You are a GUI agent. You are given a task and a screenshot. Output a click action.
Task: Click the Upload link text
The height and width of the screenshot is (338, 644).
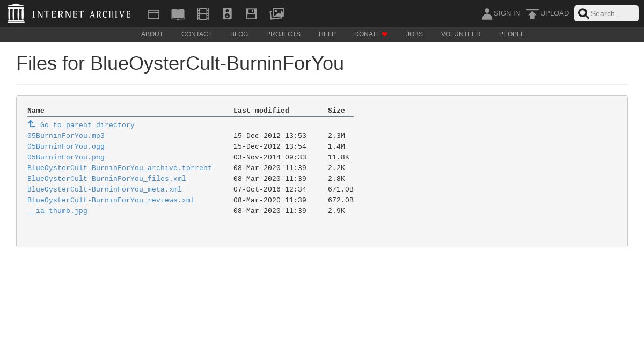(x=554, y=13)
